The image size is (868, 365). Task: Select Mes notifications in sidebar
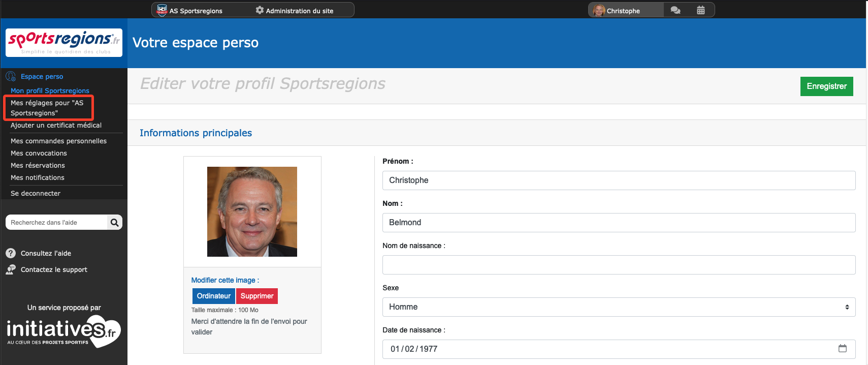[38, 177]
